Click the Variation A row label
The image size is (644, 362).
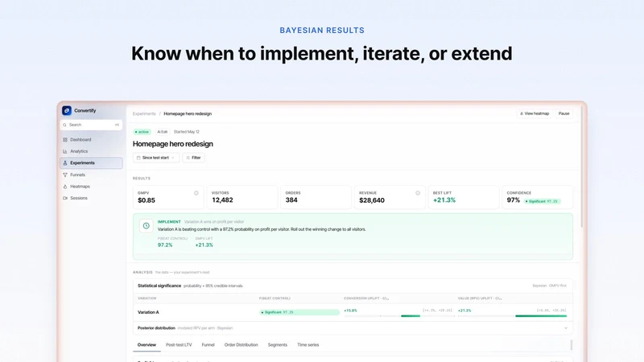click(x=148, y=312)
